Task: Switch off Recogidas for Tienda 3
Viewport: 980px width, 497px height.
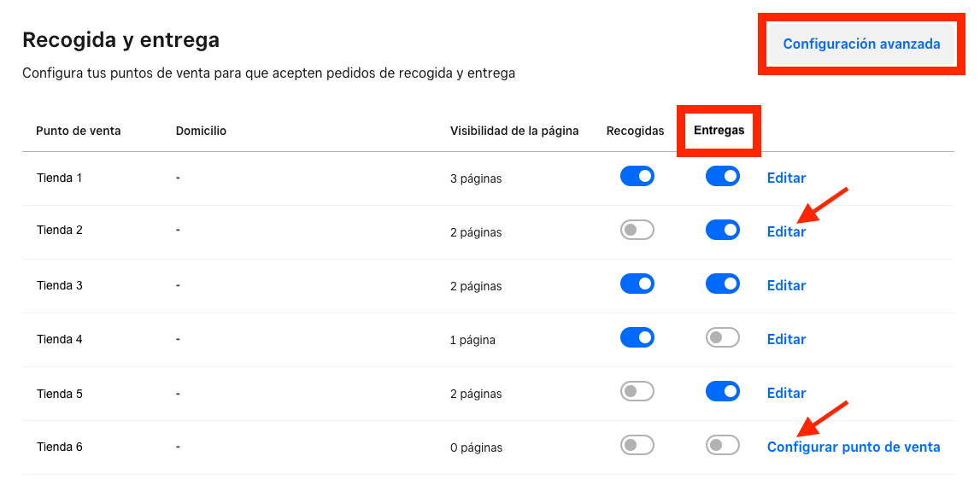Action: 637,284
